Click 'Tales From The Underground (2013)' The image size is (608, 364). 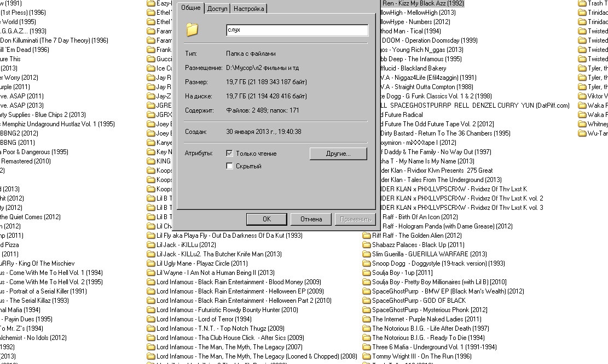pos(454,180)
